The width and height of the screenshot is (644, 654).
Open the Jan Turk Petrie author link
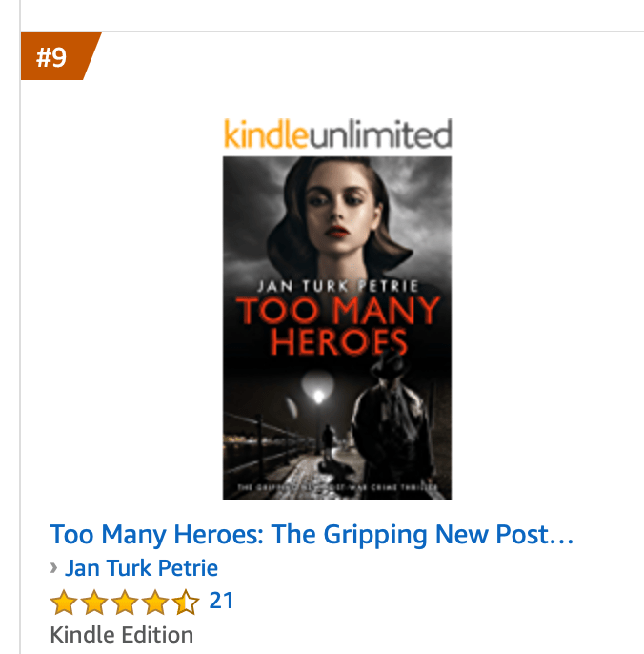pos(141,569)
